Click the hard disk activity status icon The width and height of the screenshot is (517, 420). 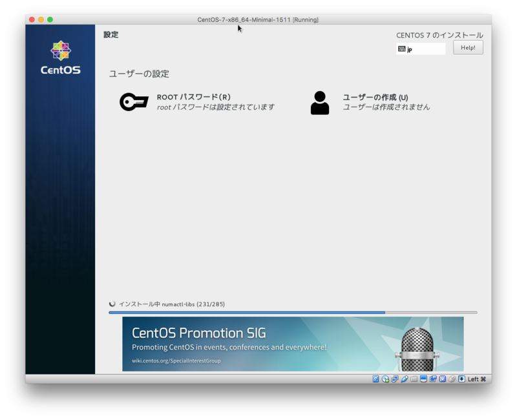tap(375, 379)
